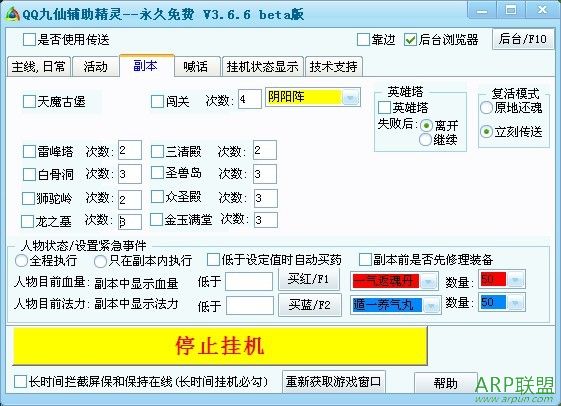Click the 雷峰塔 次数 field

coord(130,150)
